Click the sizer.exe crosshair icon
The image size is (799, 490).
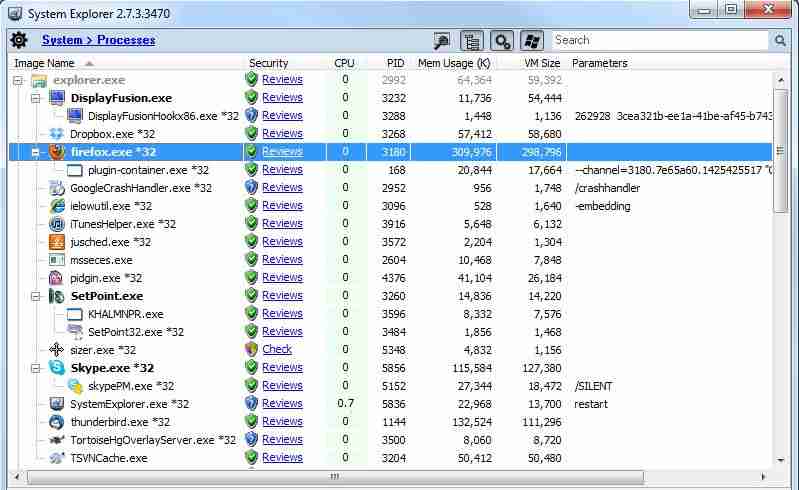pos(56,349)
